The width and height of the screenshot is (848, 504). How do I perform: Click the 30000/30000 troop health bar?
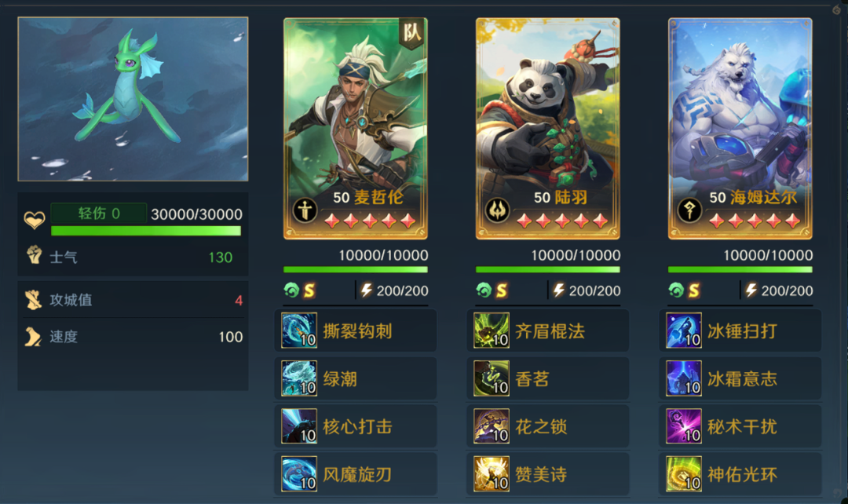coord(146,231)
